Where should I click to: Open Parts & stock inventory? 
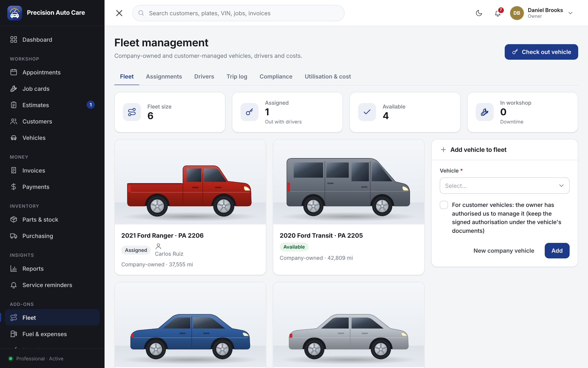[x=52, y=219]
